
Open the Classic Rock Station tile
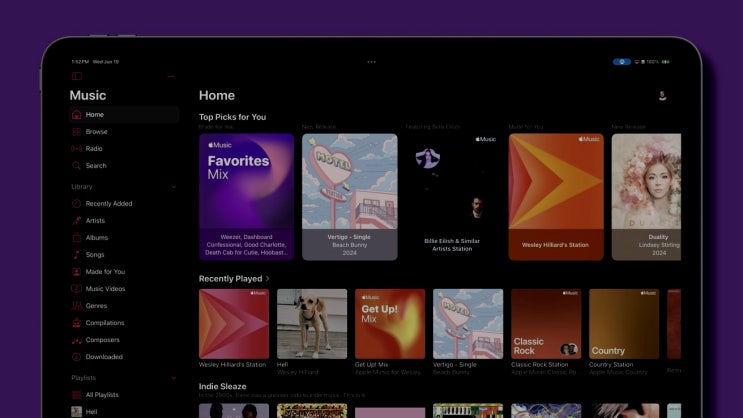click(546, 324)
